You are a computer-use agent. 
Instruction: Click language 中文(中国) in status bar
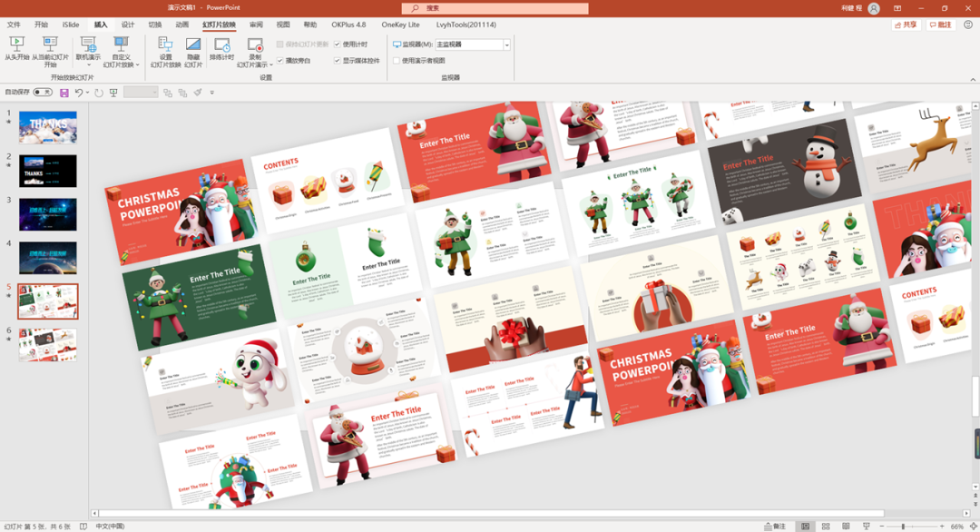pyautogui.click(x=110, y=527)
